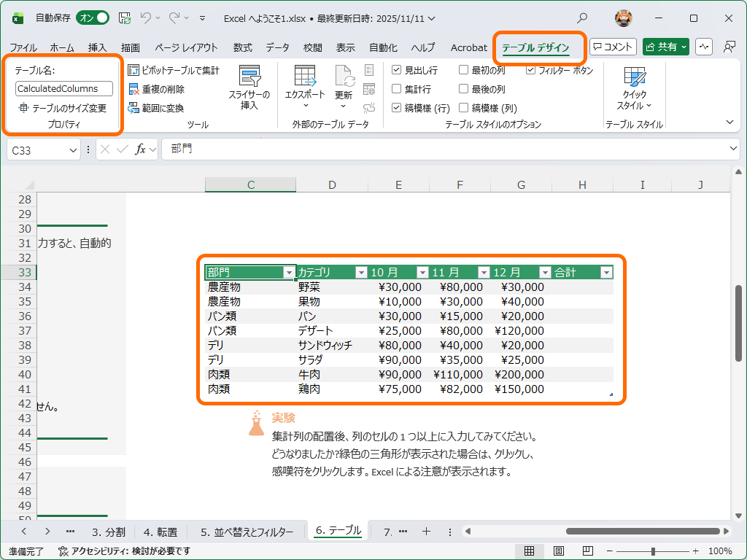The width and height of the screenshot is (747, 560).
Task: Toggle Banded Rows (縞模様 (行)) checkbox
Action: tap(396, 108)
